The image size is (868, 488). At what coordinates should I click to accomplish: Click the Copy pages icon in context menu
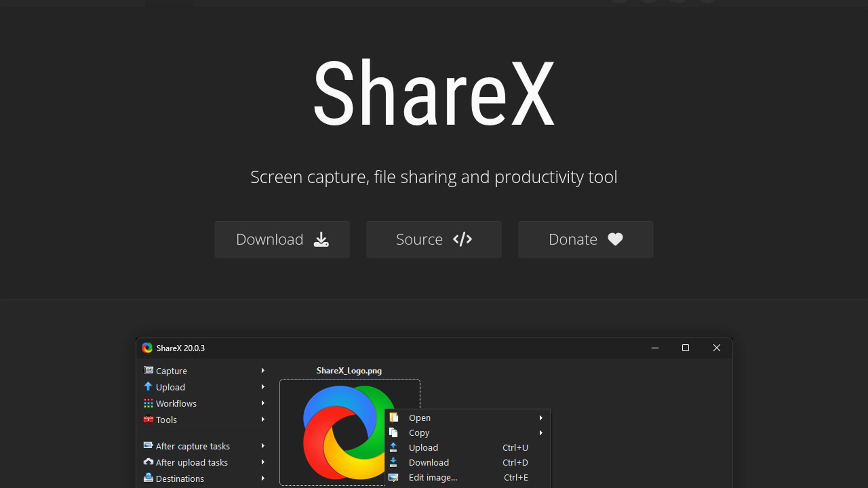point(394,432)
